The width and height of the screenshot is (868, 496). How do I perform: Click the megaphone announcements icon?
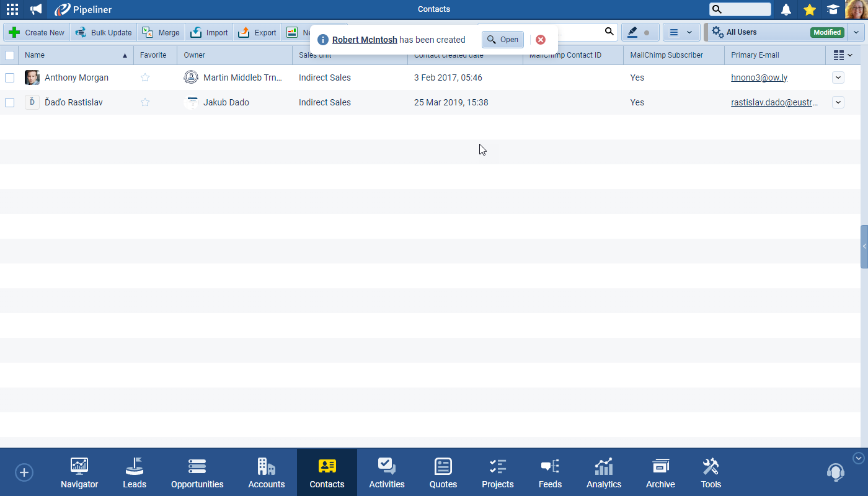coord(36,9)
